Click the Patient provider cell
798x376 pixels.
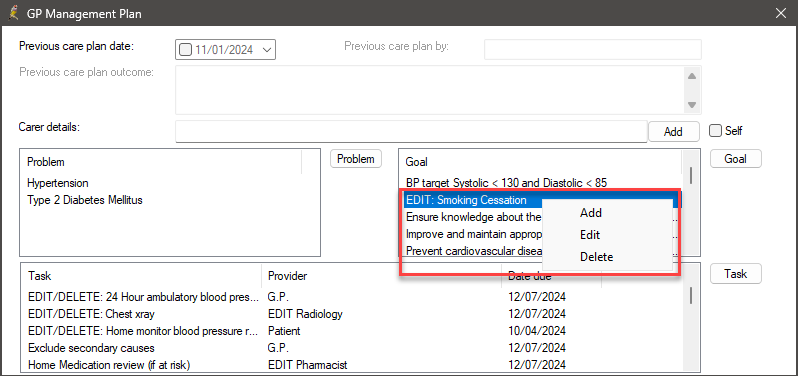(x=284, y=331)
